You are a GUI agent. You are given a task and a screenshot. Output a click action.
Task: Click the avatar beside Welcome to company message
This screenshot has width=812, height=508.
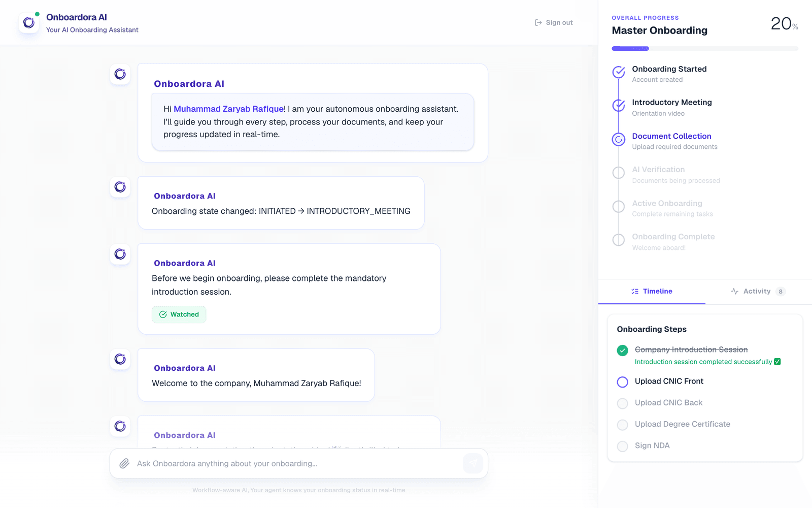pyautogui.click(x=120, y=359)
